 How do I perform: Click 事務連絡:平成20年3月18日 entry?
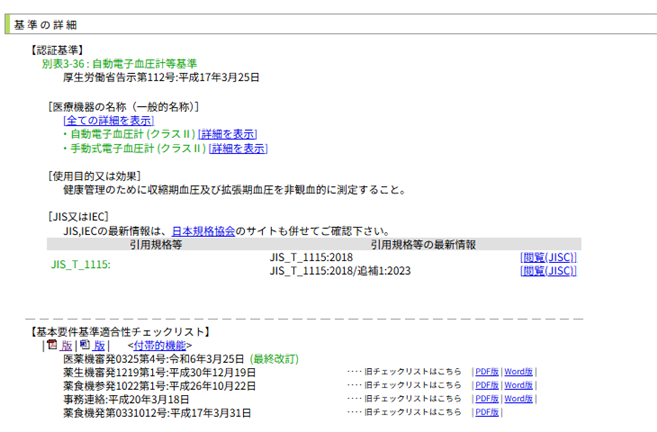pyautogui.click(x=126, y=399)
